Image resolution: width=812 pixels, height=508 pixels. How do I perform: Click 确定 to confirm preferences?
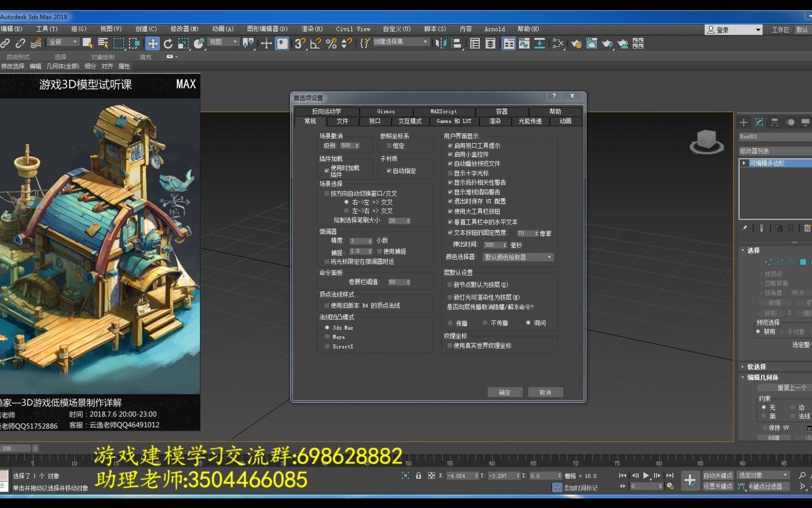pos(504,393)
